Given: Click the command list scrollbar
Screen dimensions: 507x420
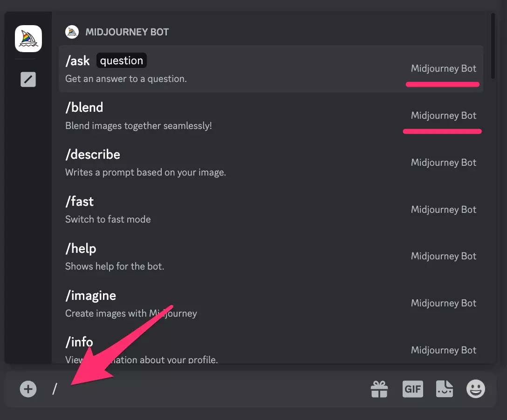Looking at the screenshot, I should click(493, 46).
